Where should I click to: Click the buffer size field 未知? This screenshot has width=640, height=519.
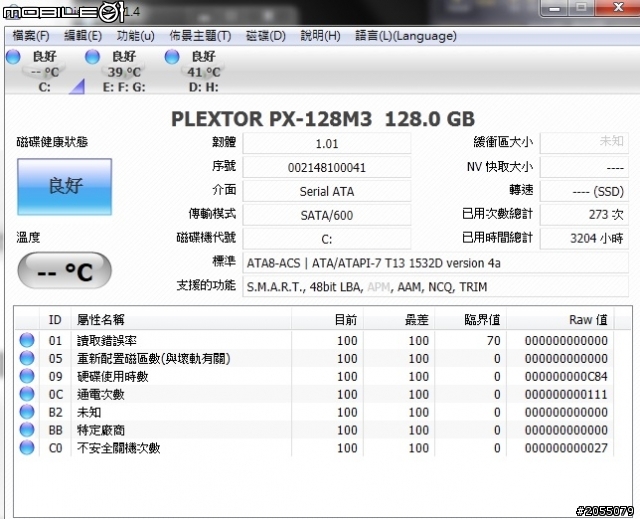[x=584, y=143]
